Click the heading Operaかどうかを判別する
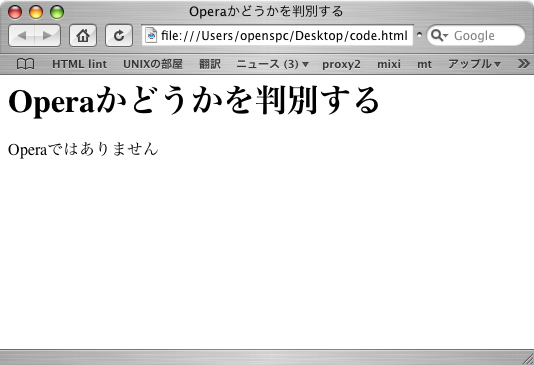Image resolution: width=534 pixels, height=365 pixels. pyautogui.click(x=193, y=100)
